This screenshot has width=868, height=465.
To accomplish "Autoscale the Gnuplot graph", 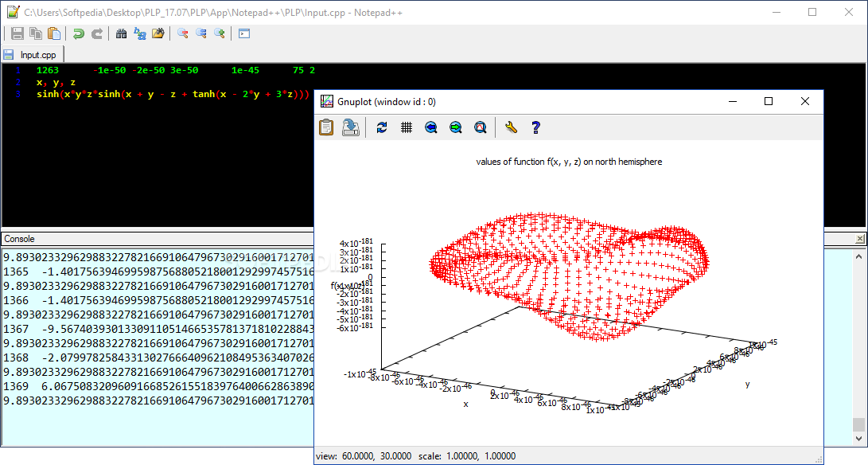I will pos(481,127).
